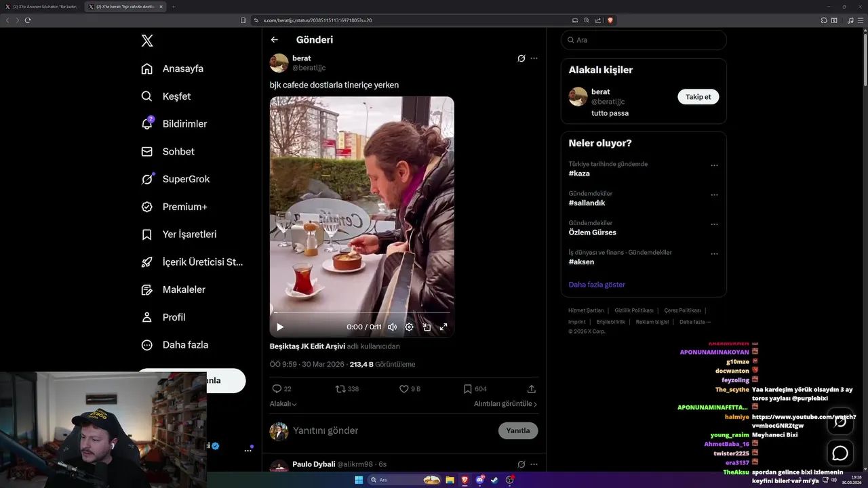Open the #kaza trend
Viewport: 868px width, 488px height.
[x=579, y=174]
